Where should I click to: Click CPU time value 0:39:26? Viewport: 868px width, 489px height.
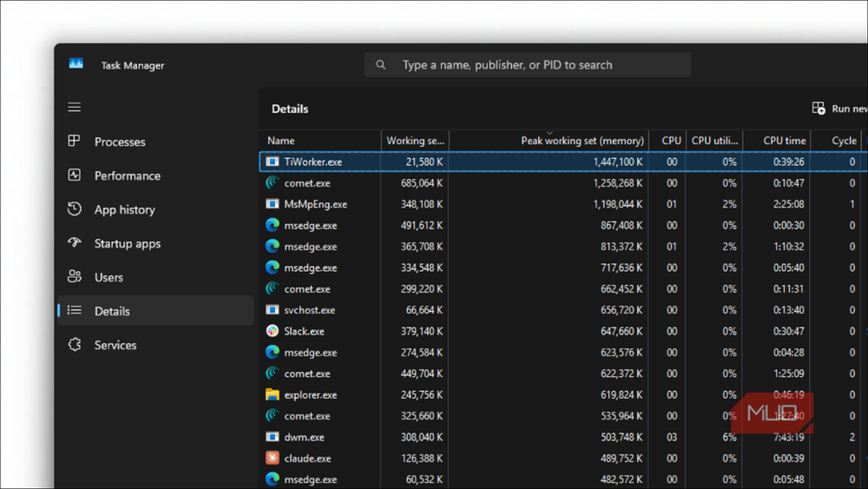point(788,162)
